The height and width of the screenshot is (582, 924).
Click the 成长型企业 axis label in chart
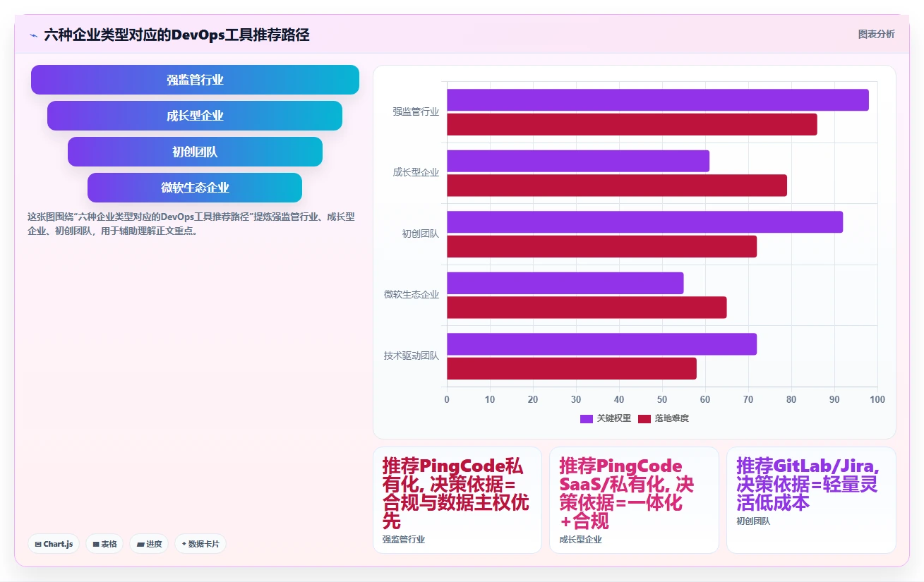pos(416,173)
